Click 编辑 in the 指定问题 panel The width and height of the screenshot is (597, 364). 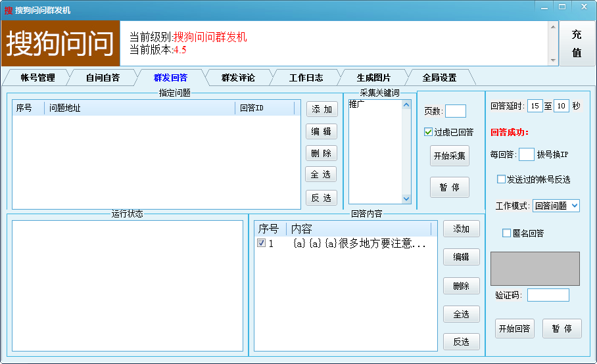pyautogui.click(x=322, y=131)
